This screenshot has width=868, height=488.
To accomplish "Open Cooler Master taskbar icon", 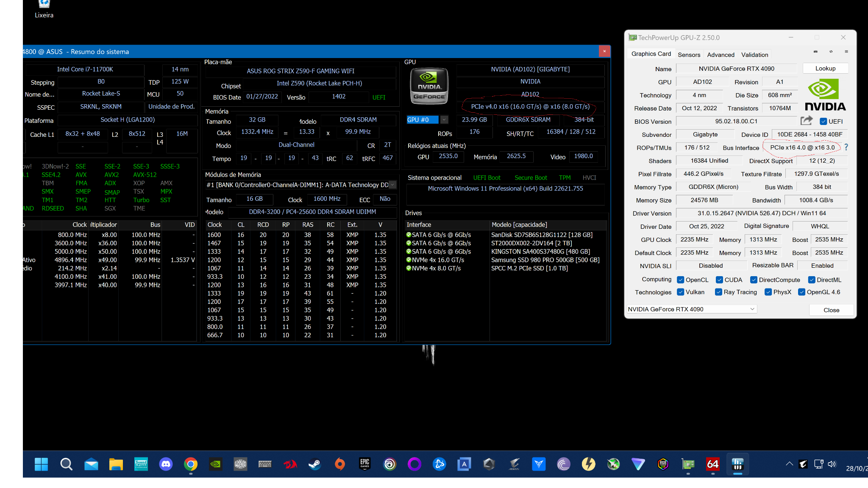I will pyautogui.click(x=240, y=464).
